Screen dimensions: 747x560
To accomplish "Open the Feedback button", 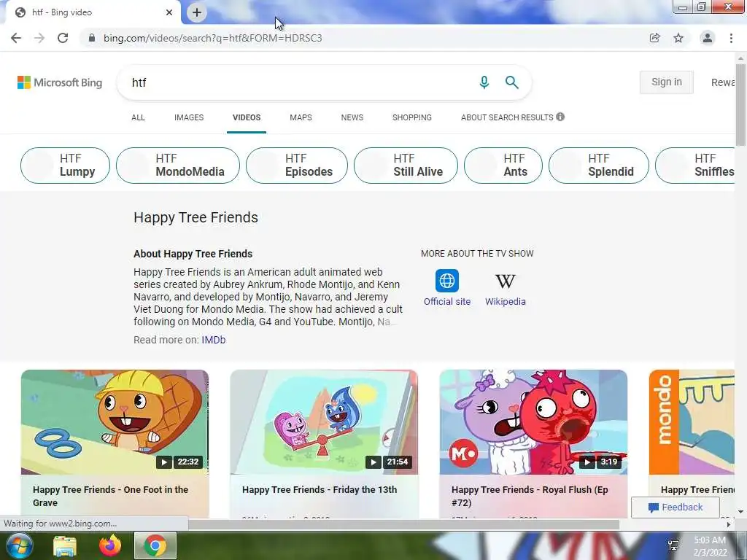I will (x=675, y=507).
